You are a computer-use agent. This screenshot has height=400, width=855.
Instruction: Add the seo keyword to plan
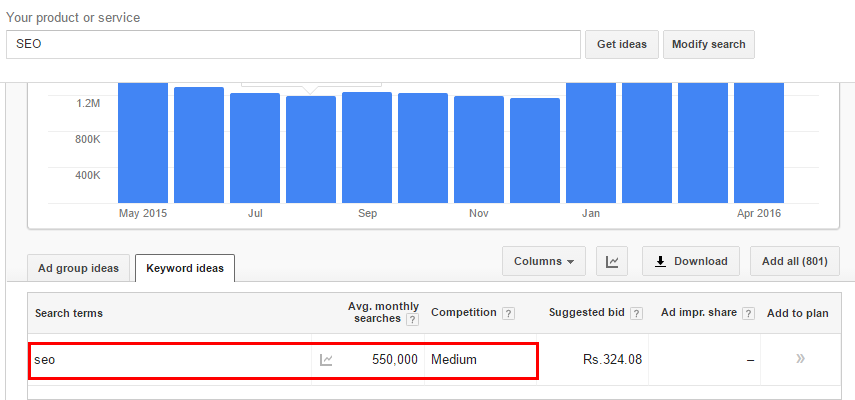pos(800,359)
